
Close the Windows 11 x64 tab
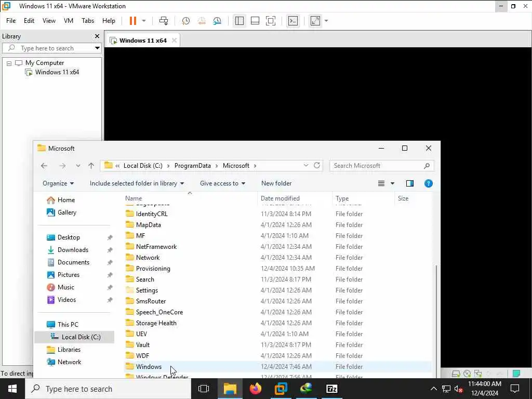174,41
